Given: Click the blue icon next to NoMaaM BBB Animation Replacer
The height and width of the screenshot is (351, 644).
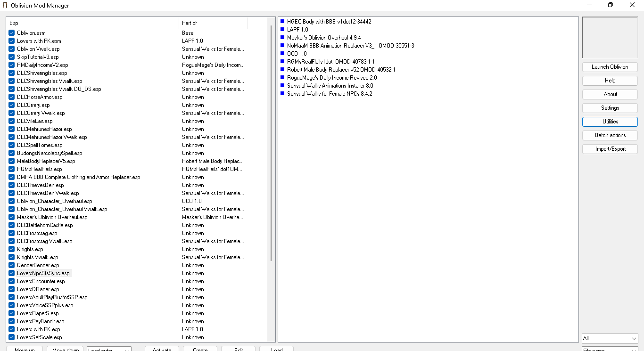Looking at the screenshot, I should 282,45.
